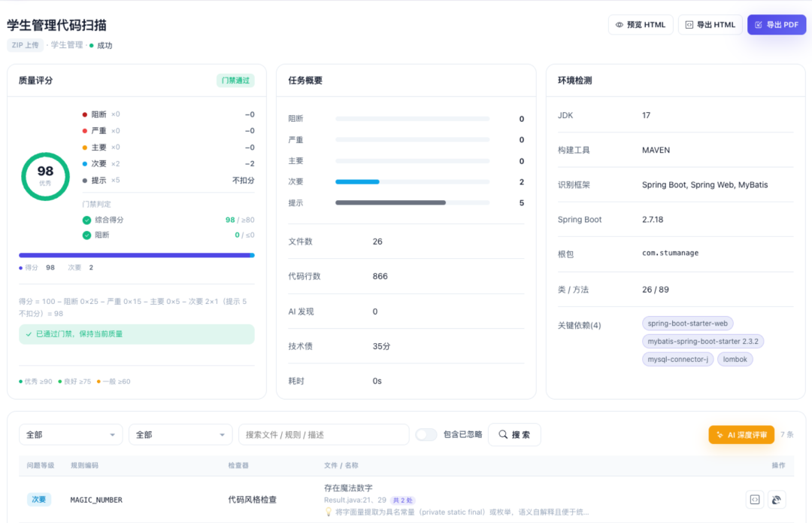Click the magnifier icon in 搜索 button
This screenshot has height=523, width=812.
[x=502, y=434]
